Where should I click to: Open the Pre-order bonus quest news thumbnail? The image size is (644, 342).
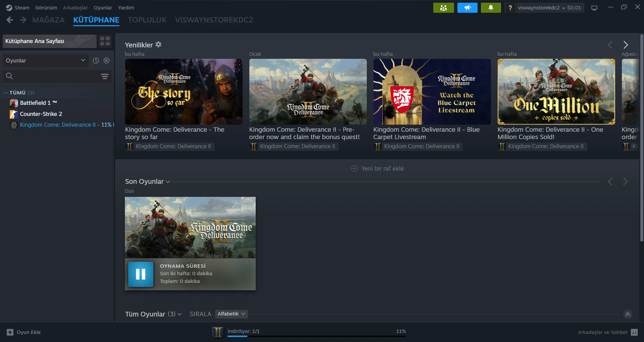click(308, 92)
